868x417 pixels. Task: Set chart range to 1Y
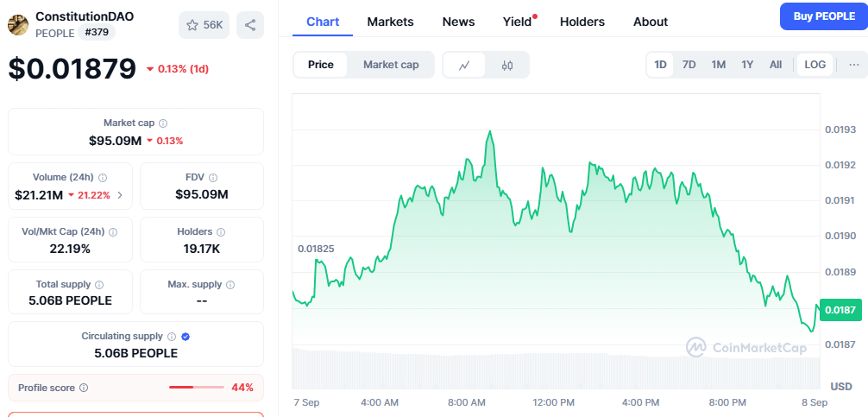click(747, 65)
